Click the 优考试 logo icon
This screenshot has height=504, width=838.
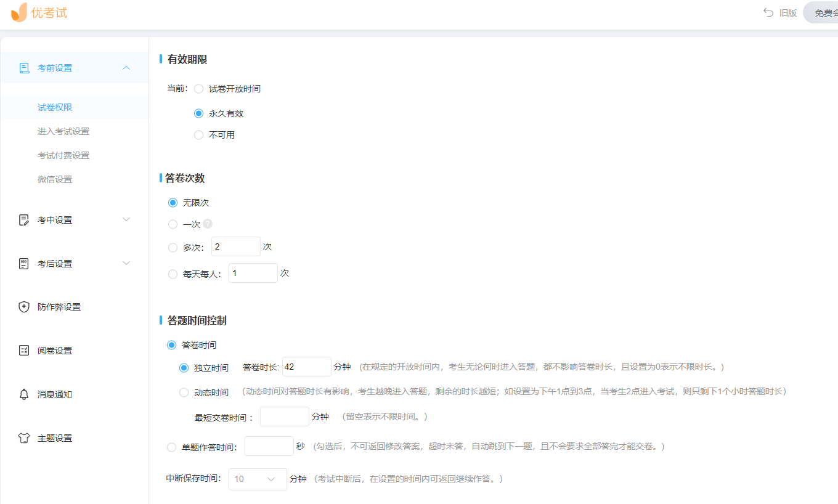[x=19, y=12]
